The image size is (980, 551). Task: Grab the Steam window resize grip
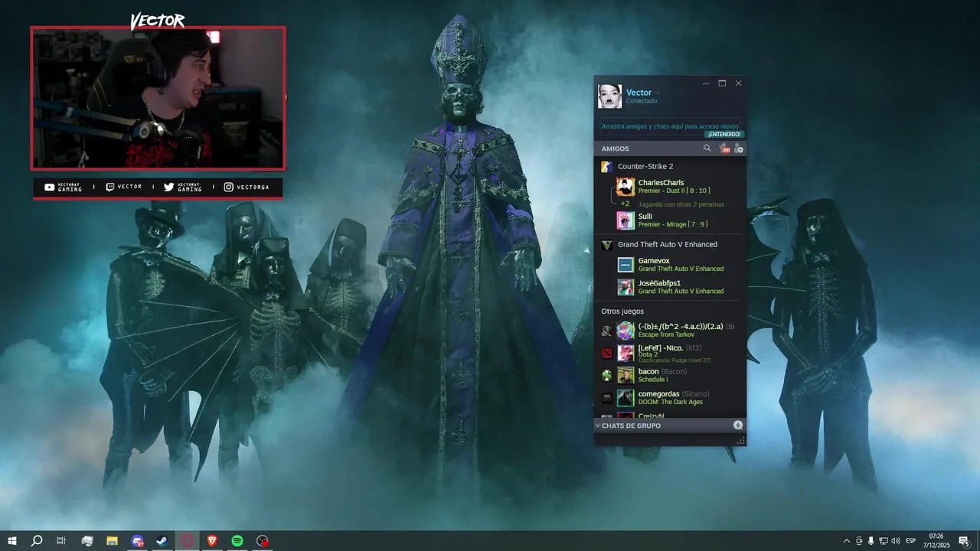[x=740, y=441]
